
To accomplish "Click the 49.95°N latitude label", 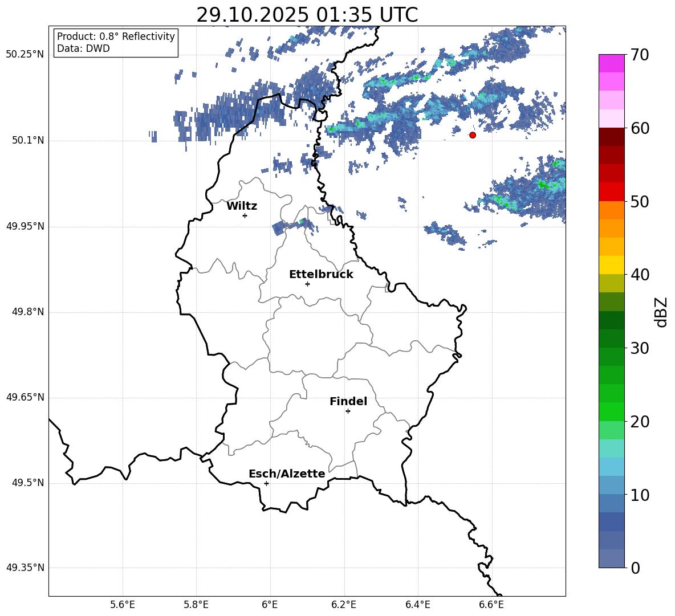I will 25,226.
